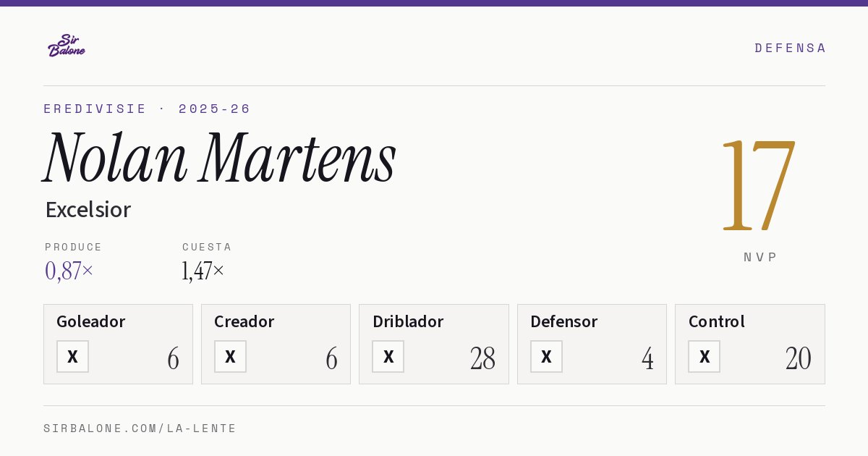The height and width of the screenshot is (456, 868).
Task: Click the Creador score 6
Action: pos(331,358)
